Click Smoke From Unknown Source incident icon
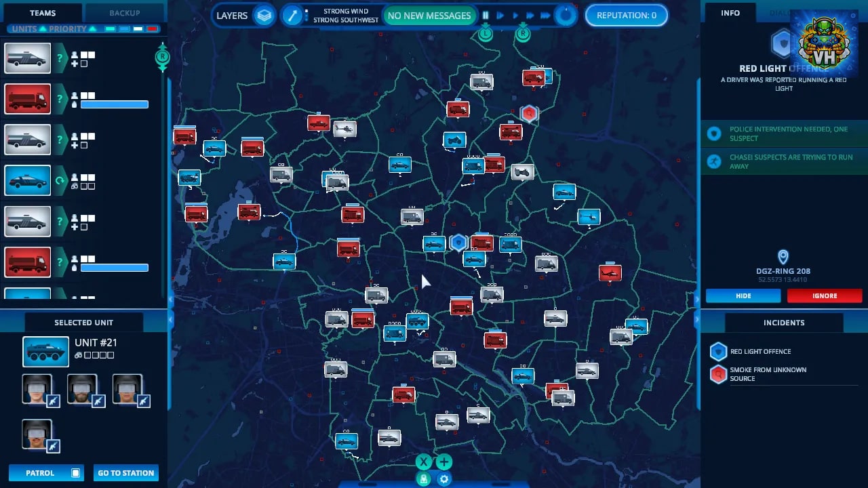The image size is (868, 488). coord(718,374)
